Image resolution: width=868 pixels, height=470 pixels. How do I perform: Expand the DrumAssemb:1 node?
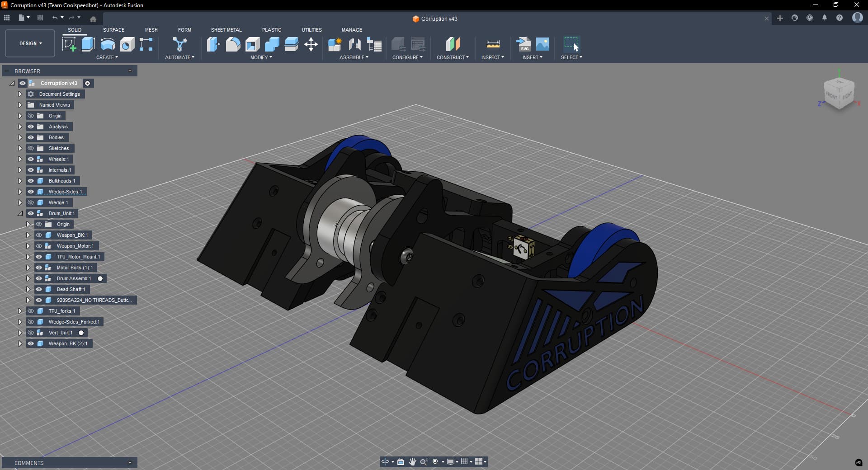click(28, 278)
